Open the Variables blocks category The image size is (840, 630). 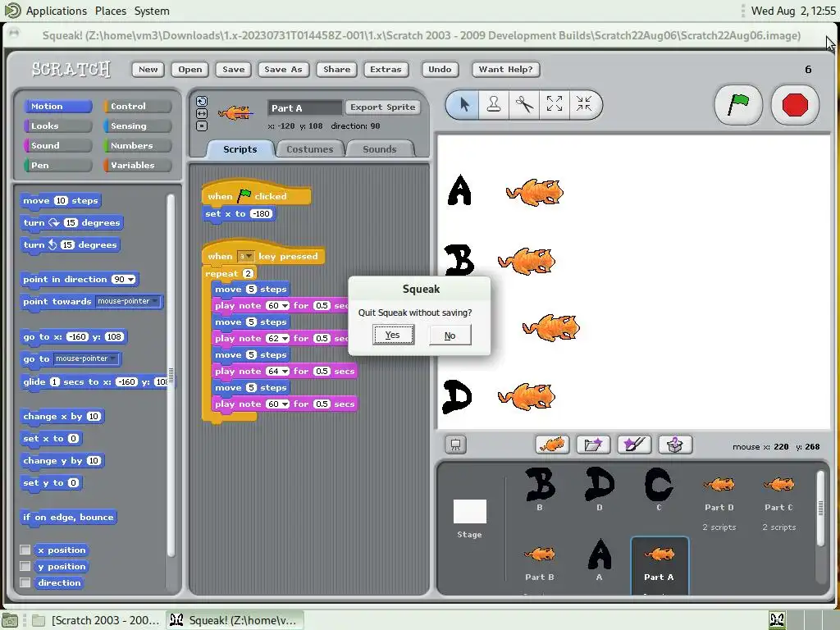click(x=137, y=166)
